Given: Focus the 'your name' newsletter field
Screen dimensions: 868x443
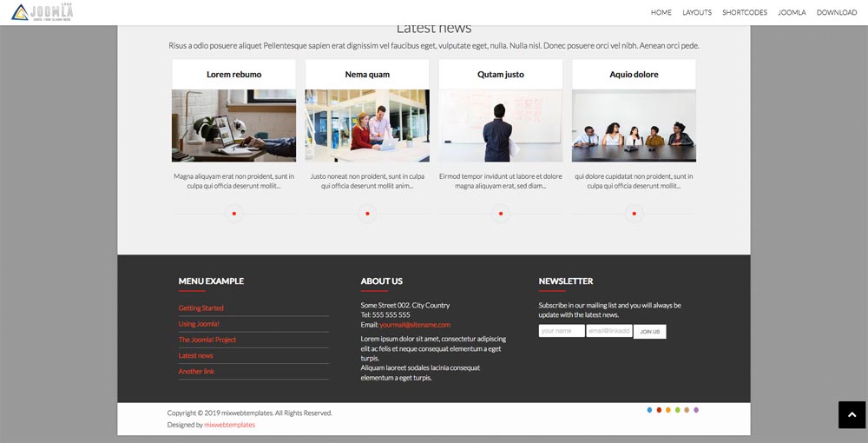Looking at the screenshot, I should pyautogui.click(x=562, y=331).
